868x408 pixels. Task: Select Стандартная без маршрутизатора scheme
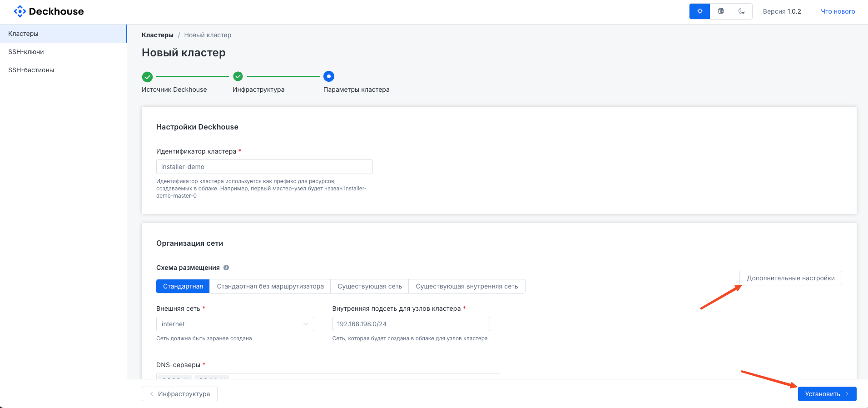(270, 286)
